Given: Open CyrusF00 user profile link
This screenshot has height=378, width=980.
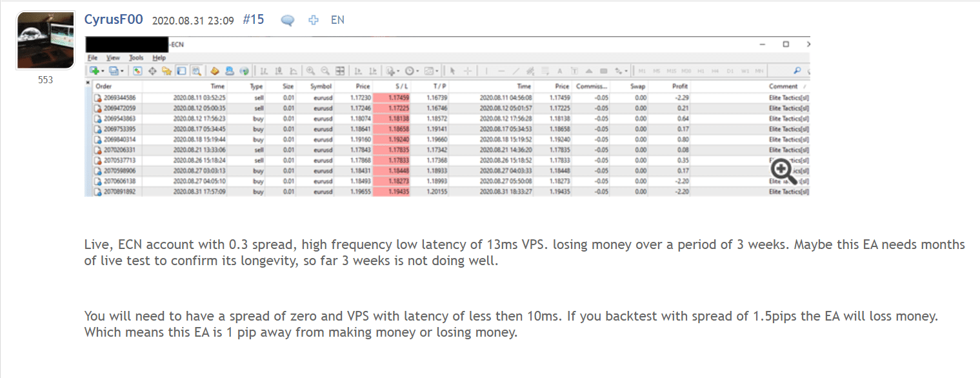Looking at the screenshot, I should 115,19.
